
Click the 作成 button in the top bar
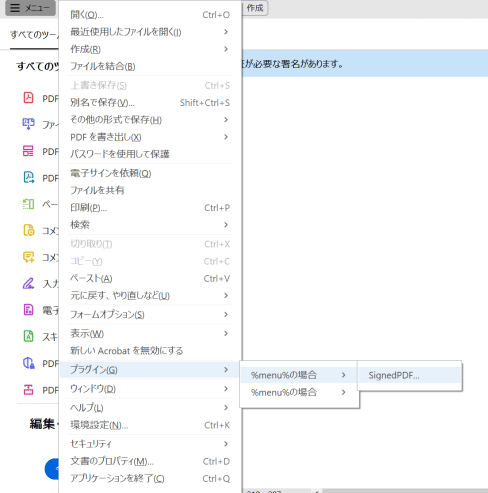[x=255, y=8]
